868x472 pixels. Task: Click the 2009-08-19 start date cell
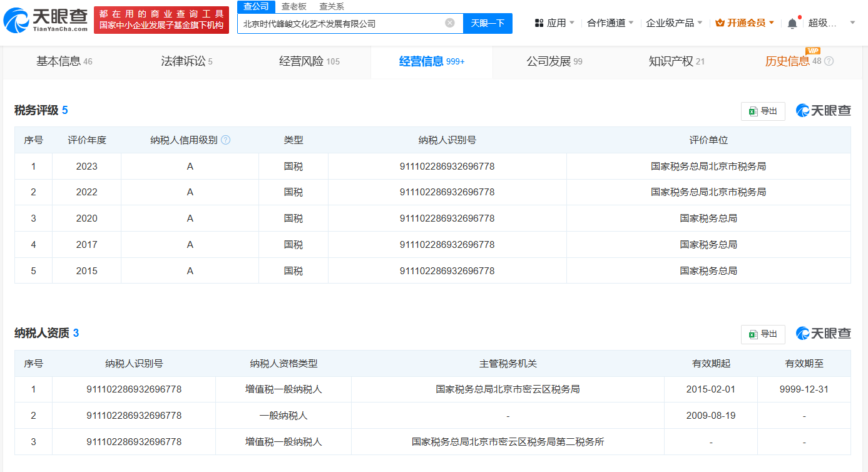click(711, 416)
